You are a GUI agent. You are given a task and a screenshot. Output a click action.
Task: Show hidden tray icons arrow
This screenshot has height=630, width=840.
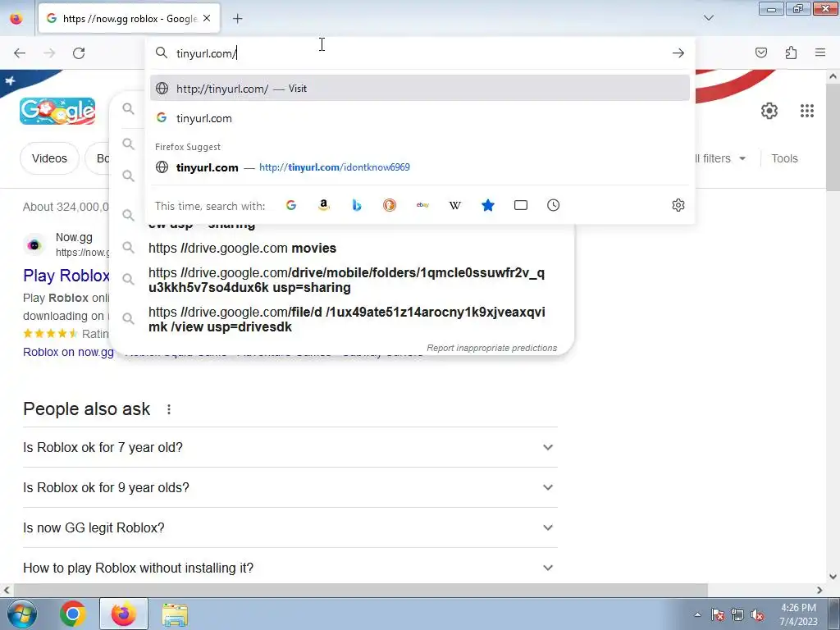[x=697, y=614]
